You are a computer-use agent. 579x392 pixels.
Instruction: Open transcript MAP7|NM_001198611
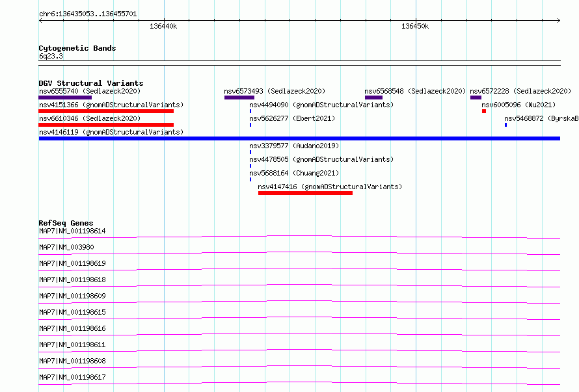[x=72, y=345]
